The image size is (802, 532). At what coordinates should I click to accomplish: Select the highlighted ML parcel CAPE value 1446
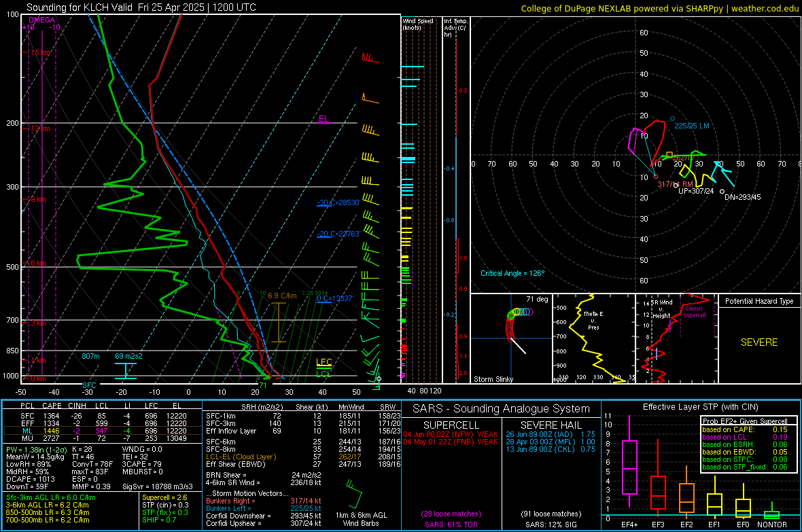pyautogui.click(x=51, y=431)
